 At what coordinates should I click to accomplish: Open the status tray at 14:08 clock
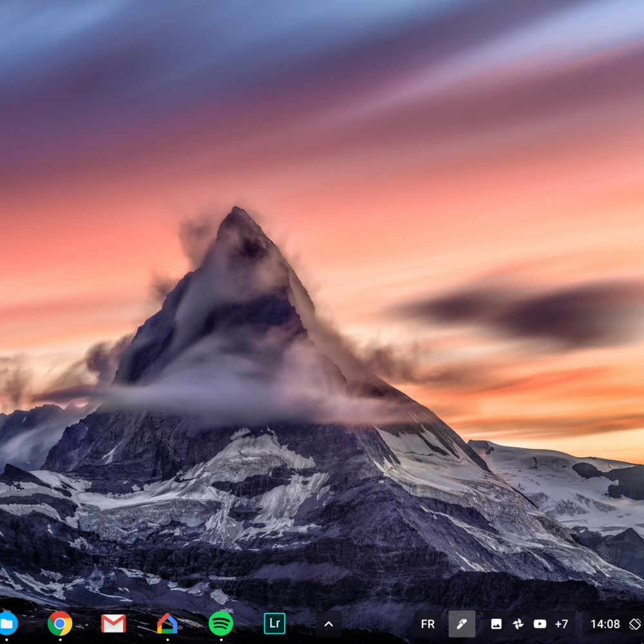605,624
